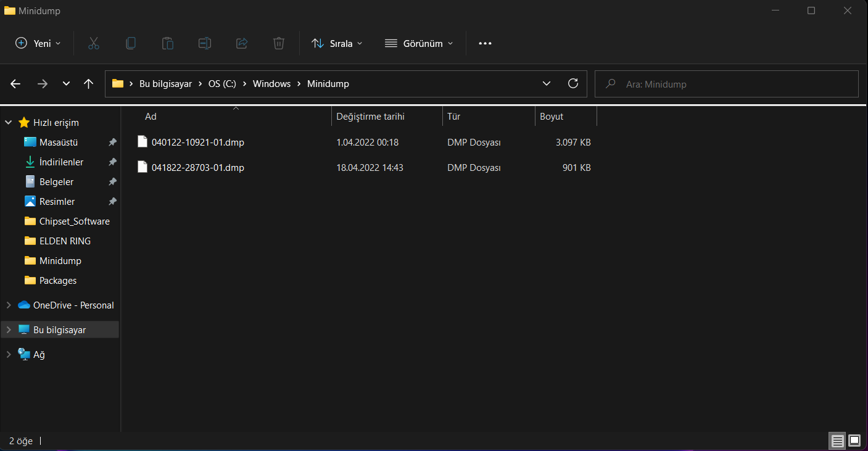Refresh the Minidump folder view
Image resolution: width=868 pixels, height=451 pixels.
pyautogui.click(x=573, y=83)
